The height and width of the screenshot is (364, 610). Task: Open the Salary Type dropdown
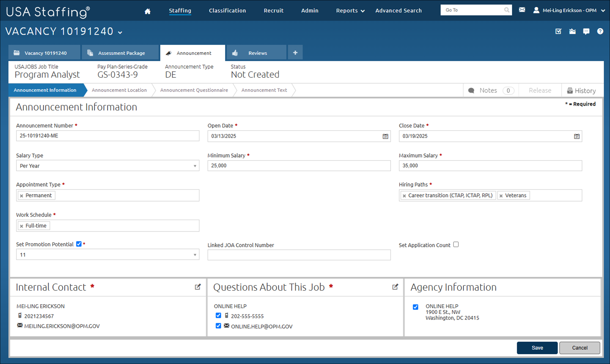[x=108, y=166]
